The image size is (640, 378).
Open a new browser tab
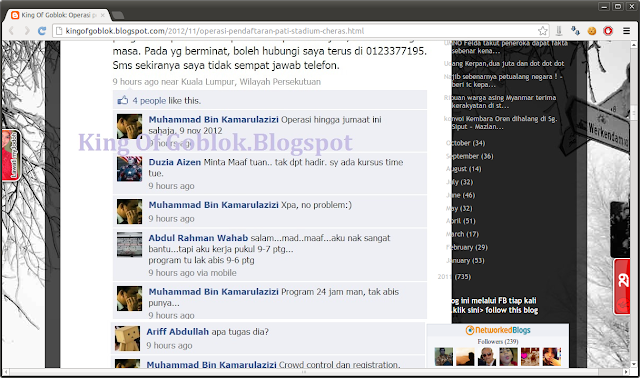[118, 16]
